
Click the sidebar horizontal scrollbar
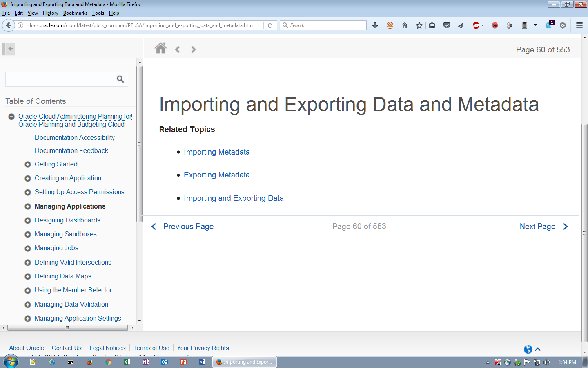(67, 328)
